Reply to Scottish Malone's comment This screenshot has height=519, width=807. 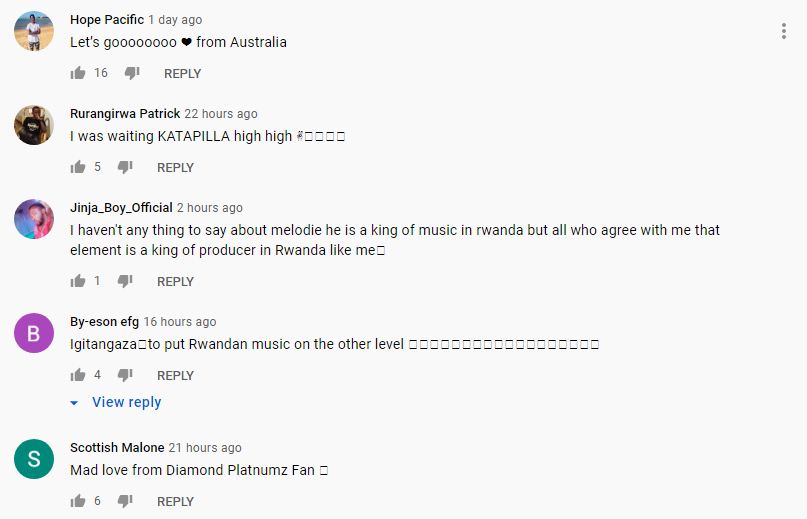(x=176, y=501)
